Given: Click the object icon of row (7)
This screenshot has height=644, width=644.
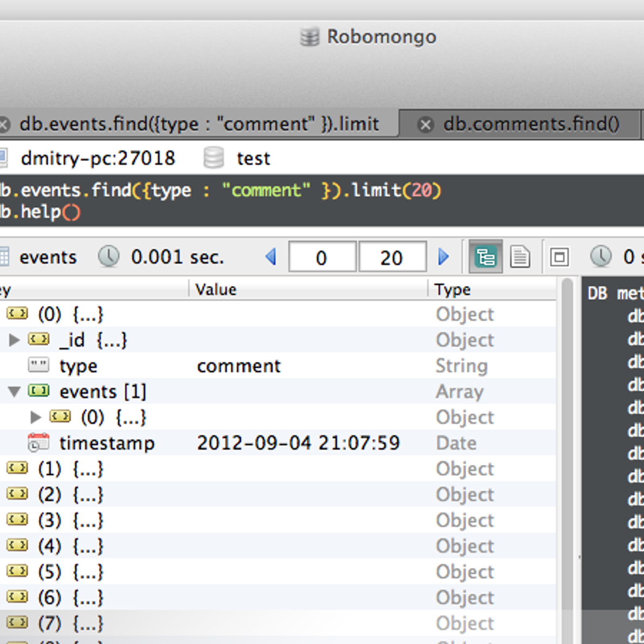Looking at the screenshot, I should tap(17, 623).
